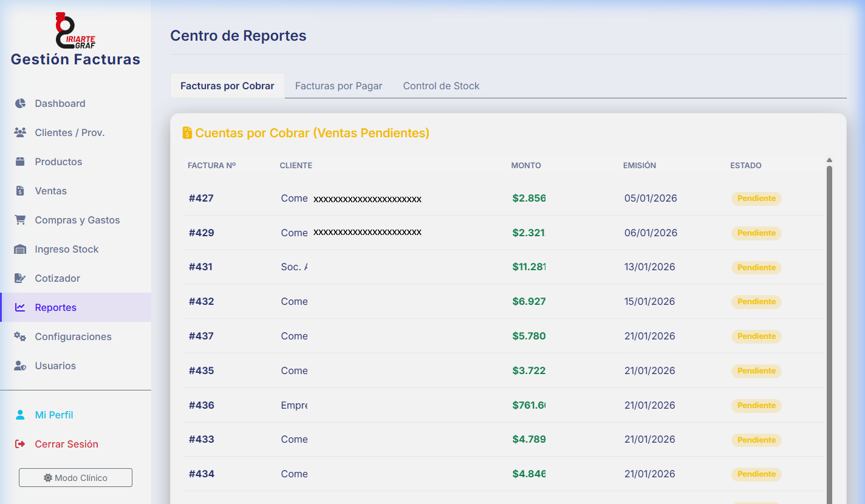The height and width of the screenshot is (504, 865).
Task: Click the Configuraciones gears icon
Action: point(20,336)
